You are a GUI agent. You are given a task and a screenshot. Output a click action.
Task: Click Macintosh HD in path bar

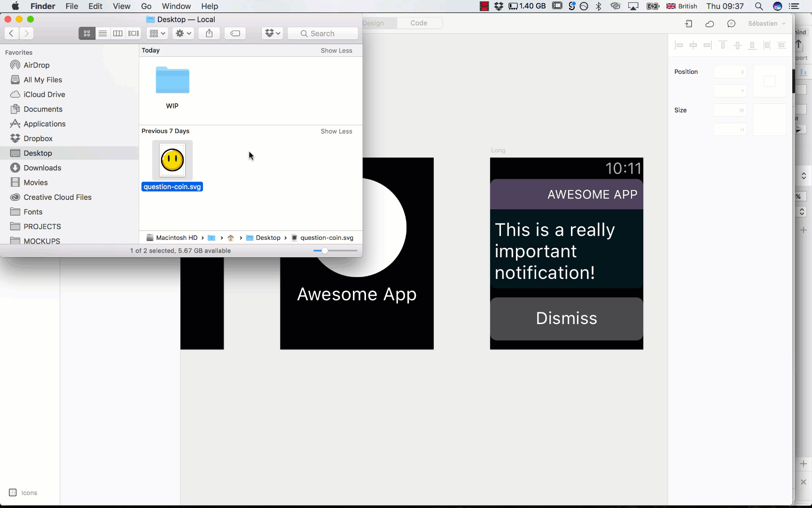coord(172,238)
